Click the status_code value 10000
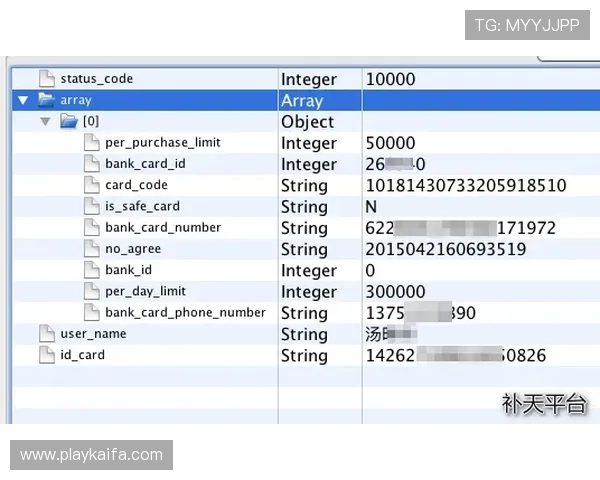The height and width of the screenshot is (480, 600). [390, 79]
